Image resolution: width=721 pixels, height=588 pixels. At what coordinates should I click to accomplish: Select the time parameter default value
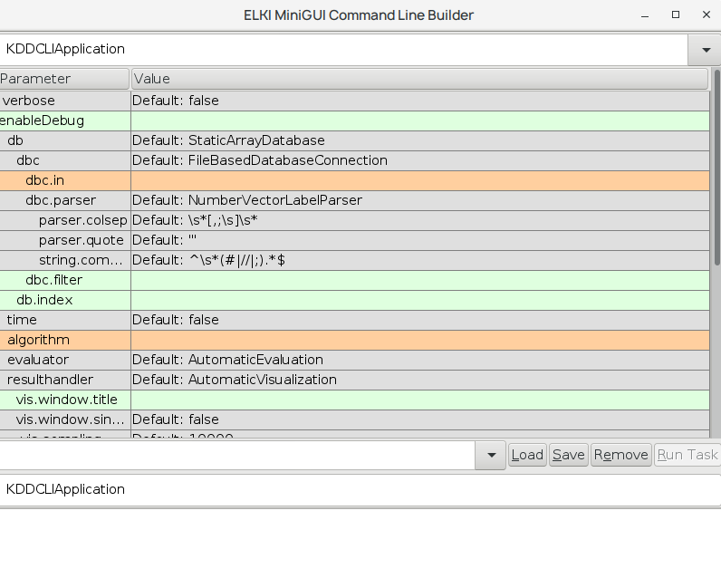pyautogui.click(x=419, y=320)
